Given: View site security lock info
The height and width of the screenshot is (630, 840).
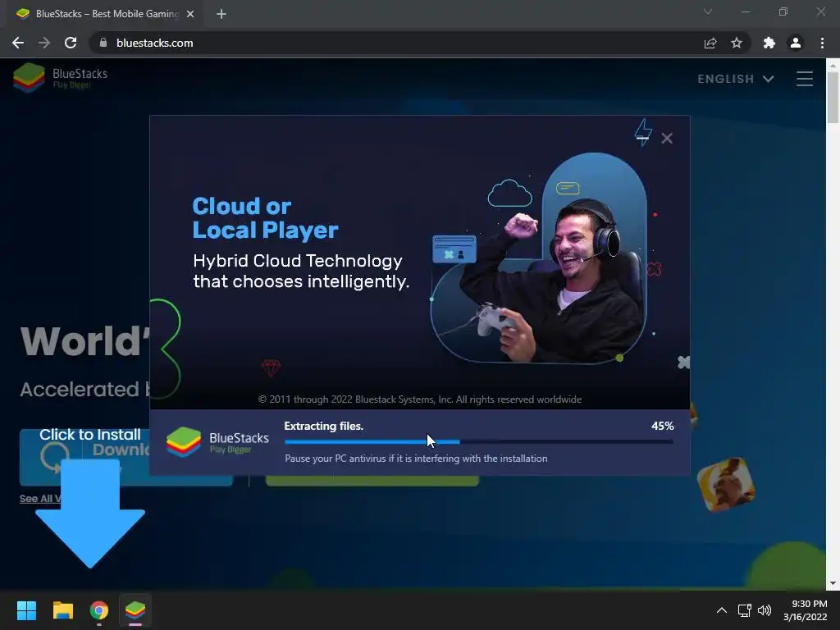Looking at the screenshot, I should 103,43.
